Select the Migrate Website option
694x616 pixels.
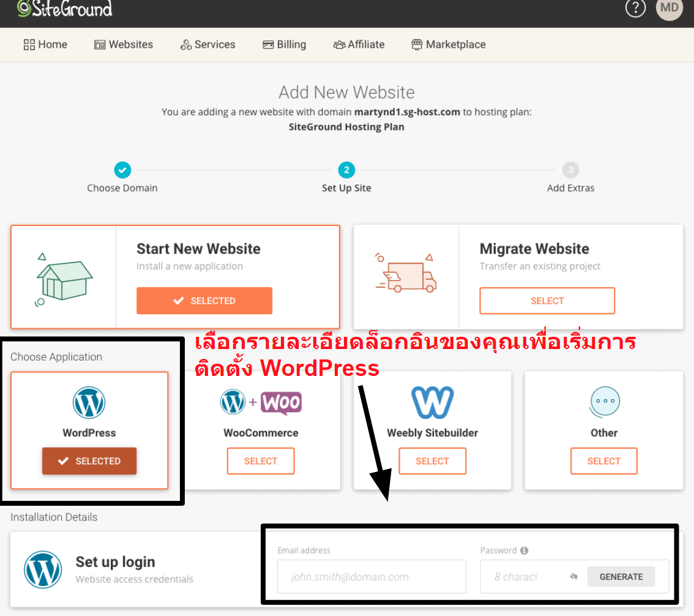point(547,301)
